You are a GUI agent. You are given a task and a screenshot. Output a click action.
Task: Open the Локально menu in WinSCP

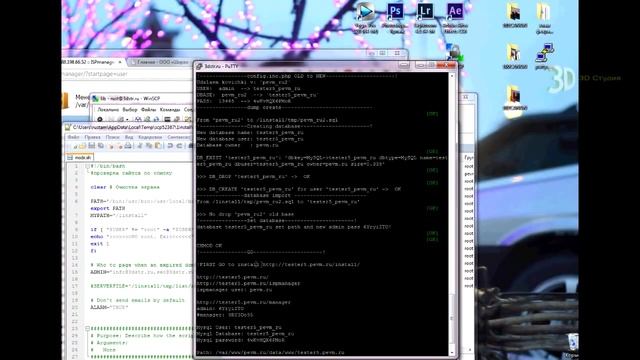(x=108, y=110)
